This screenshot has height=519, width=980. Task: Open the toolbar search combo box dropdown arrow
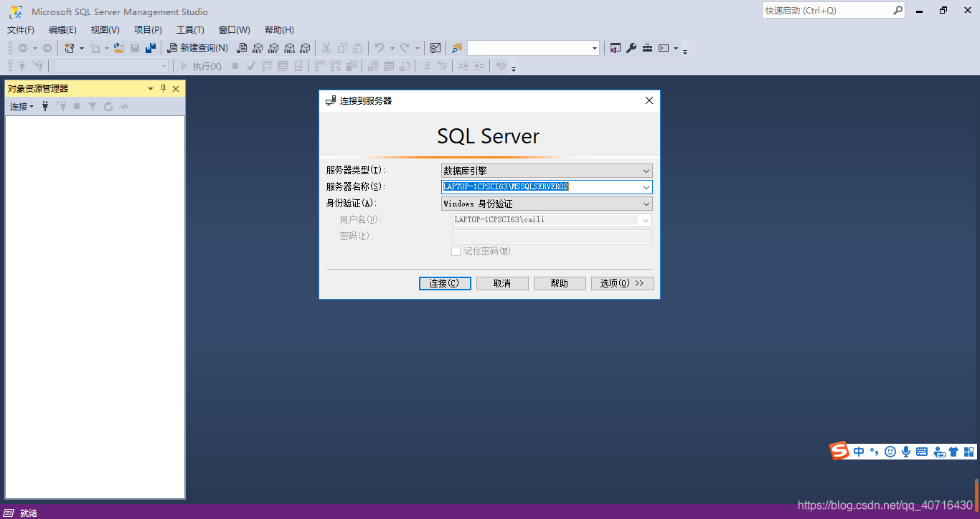pyautogui.click(x=595, y=48)
